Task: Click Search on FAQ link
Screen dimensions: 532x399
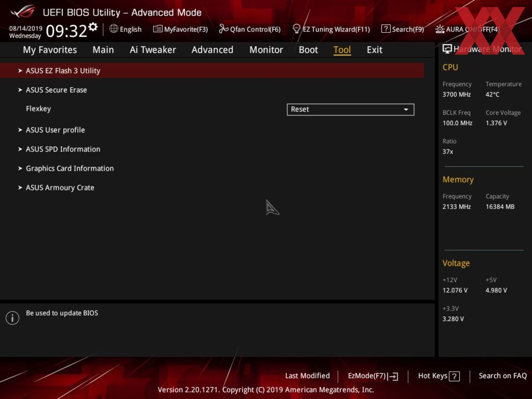Action: pos(503,376)
